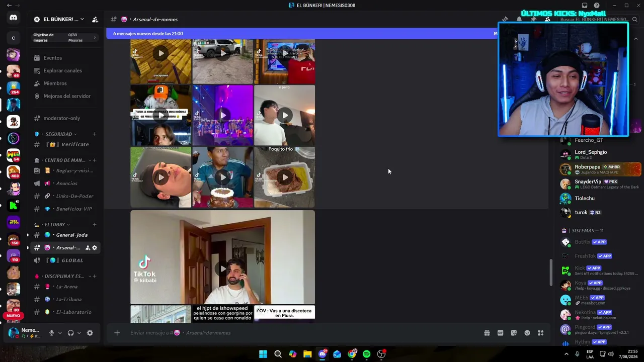
Task: Open the green K Kick server
Action: tap(14, 205)
